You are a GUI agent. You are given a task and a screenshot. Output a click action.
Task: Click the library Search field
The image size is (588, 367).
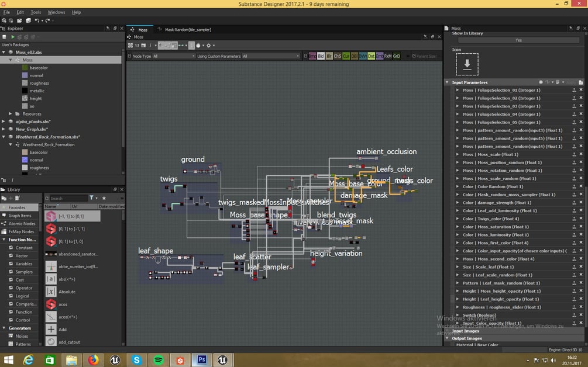(x=68, y=198)
